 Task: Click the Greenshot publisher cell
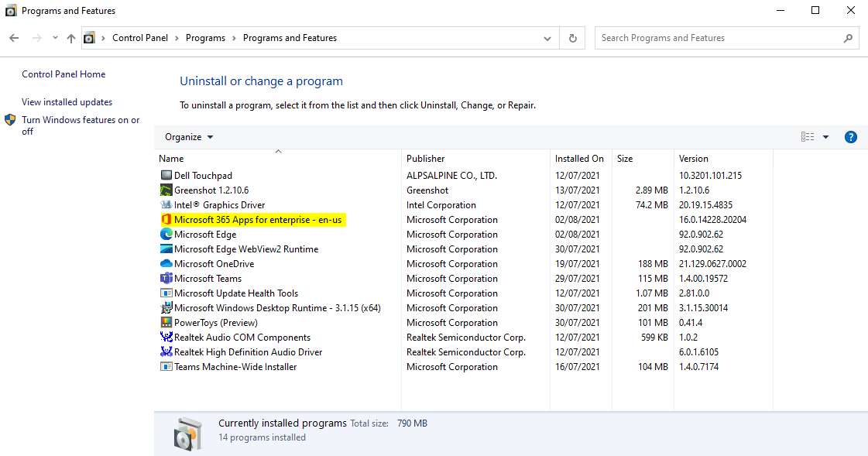427,190
